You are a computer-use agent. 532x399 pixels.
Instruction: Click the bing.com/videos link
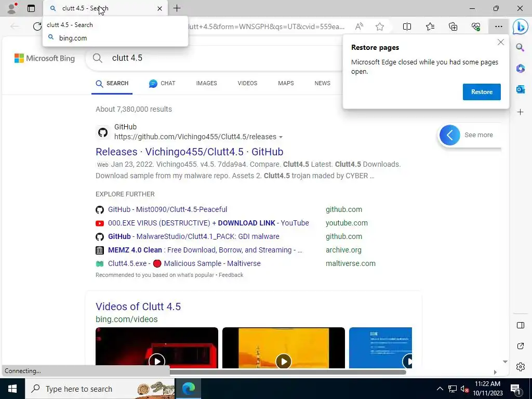[x=127, y=320]
